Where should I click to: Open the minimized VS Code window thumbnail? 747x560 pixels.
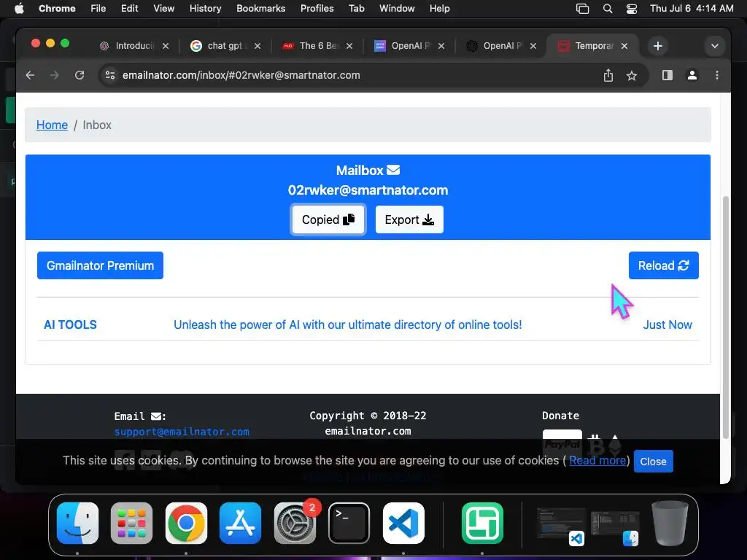tap(561, 526)
